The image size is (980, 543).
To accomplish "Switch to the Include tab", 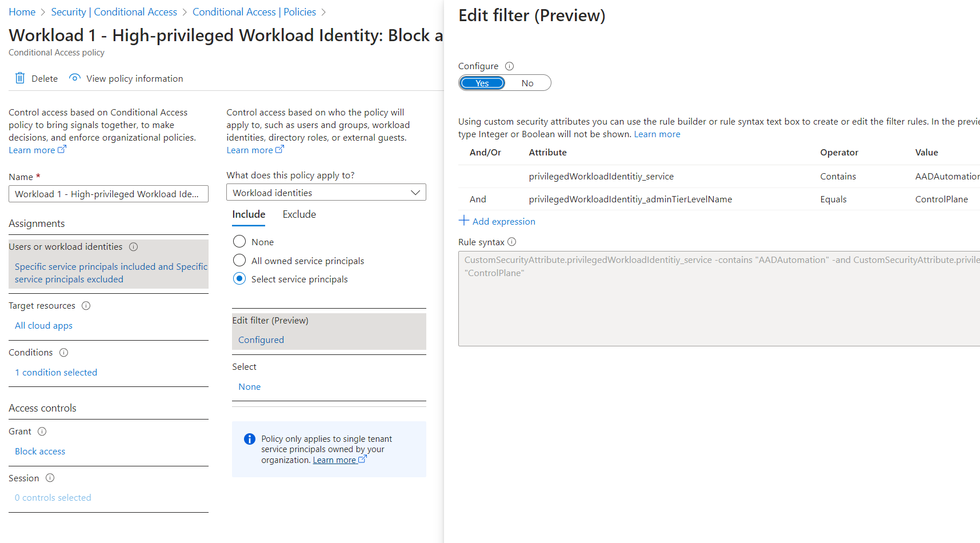I will (x=249, y=214).
